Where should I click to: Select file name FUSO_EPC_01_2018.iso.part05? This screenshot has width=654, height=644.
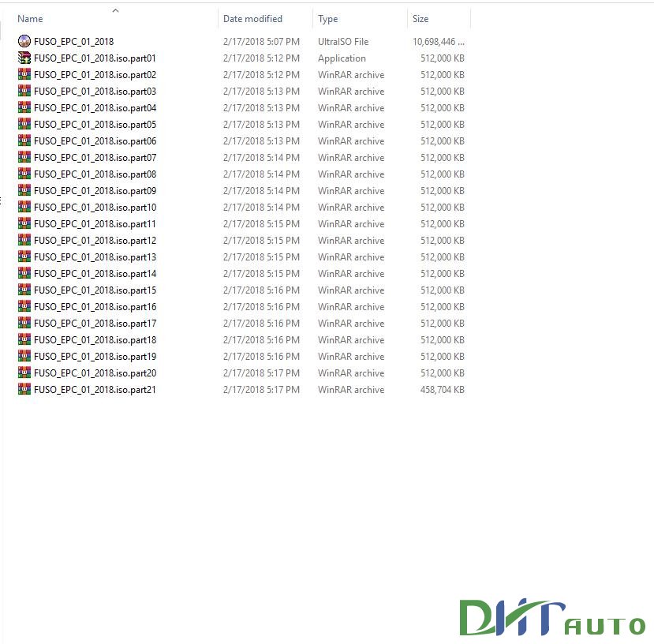(95, 125)
